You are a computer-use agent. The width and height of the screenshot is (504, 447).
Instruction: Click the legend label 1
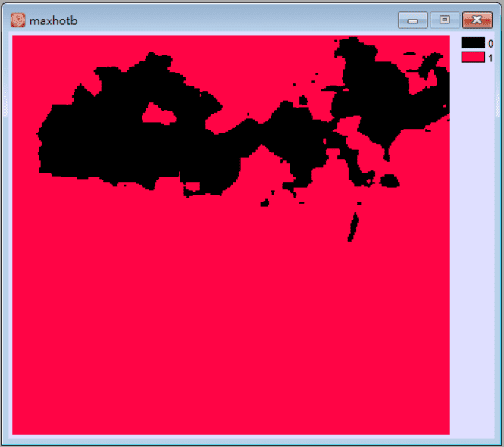[490, 58]
